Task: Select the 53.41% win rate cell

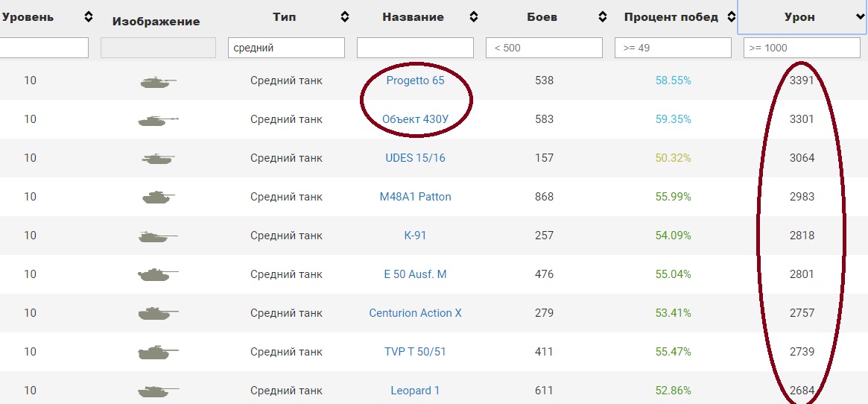Action: point(673,313)
